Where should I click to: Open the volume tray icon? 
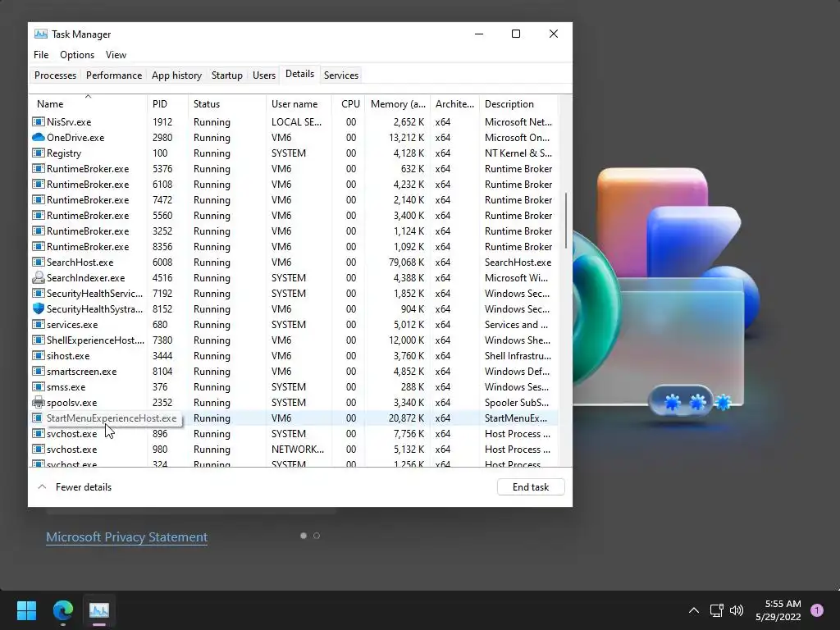(x=737, y=610)
